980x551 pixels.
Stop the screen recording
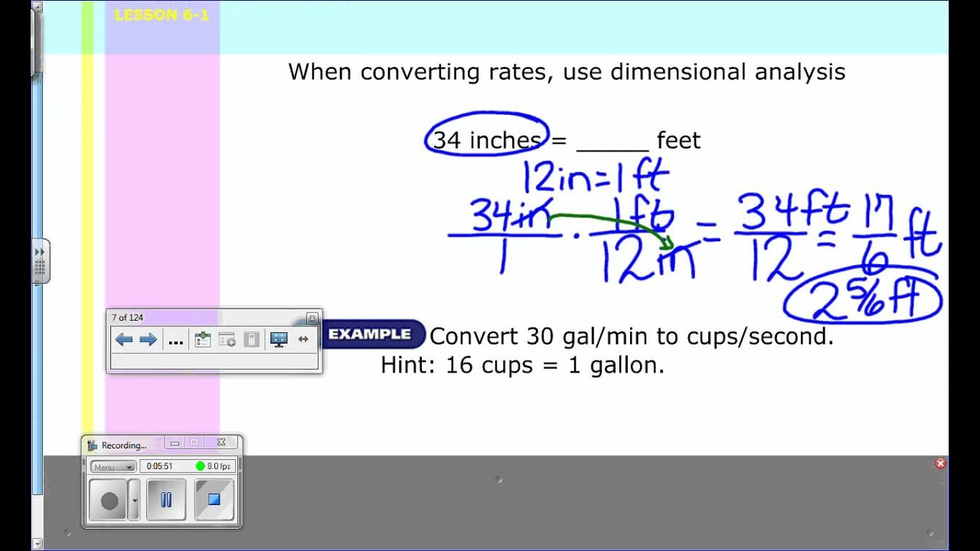pyautogui.click(x=214, y=500)
